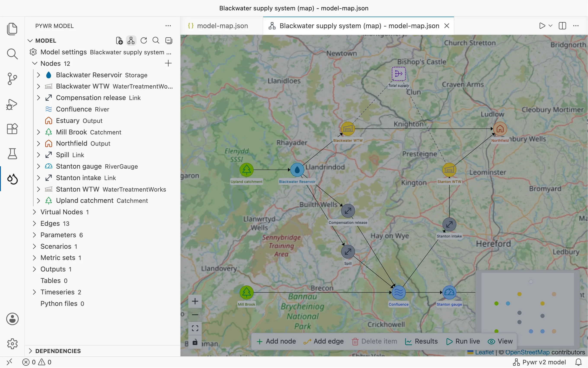Expand the Parameters group
This screenshot has height=368, width=588.
pos(34,235)
